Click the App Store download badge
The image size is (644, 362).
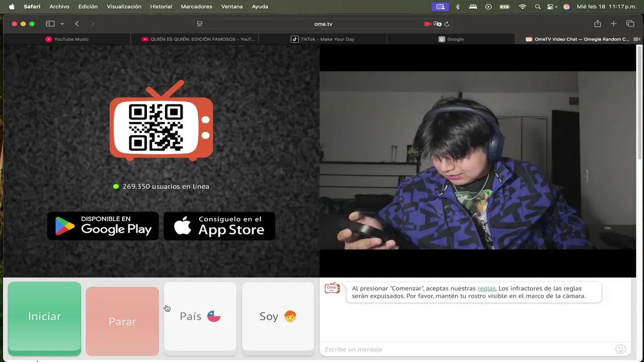(x=219, y=226)
